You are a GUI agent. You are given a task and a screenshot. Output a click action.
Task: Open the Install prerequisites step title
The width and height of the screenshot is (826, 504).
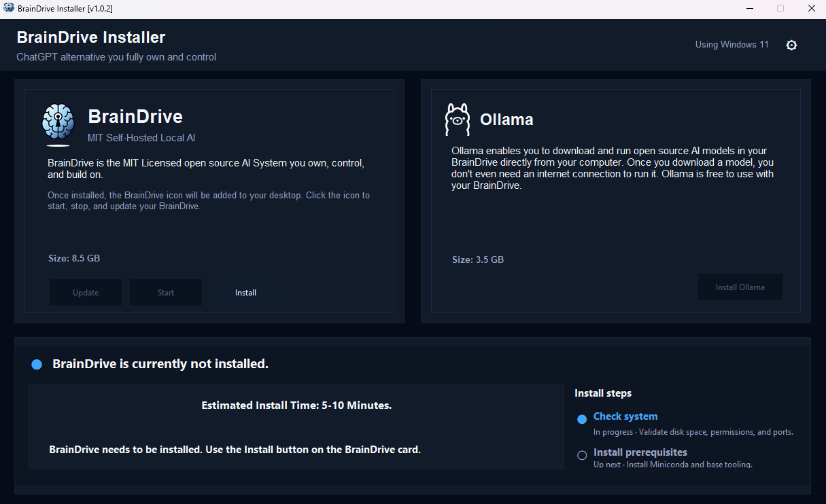coord(640,452)
